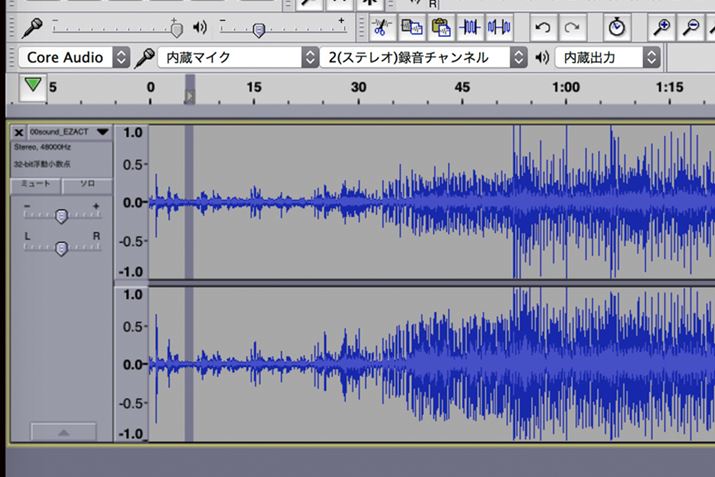Undo the last edit
Image resolution: width=715 pixels, height=477 pixels.
click(x=542, y=26)
